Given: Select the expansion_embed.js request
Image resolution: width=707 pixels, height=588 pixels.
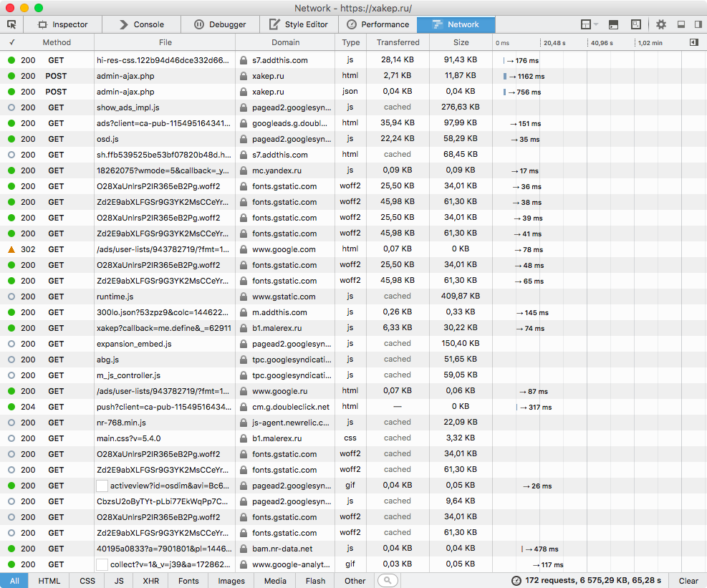Looking at the screenshot, I should click(x=354, y=344).
